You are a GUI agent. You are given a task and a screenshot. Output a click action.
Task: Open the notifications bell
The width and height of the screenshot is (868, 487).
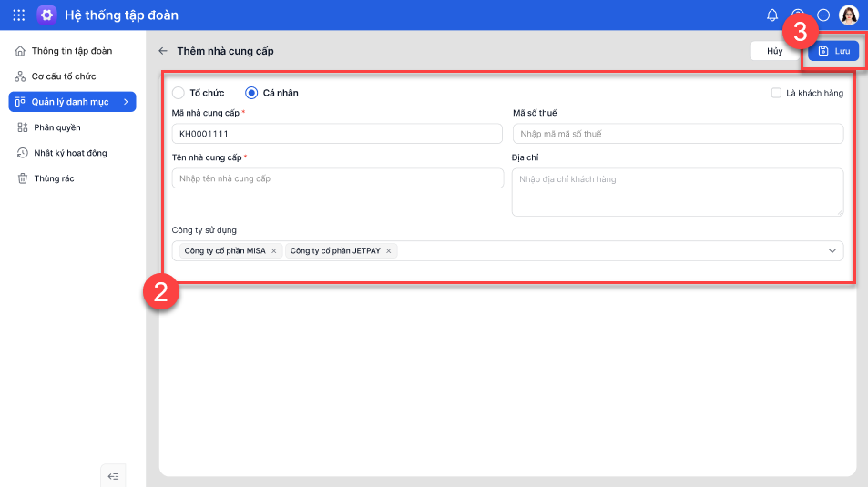click(772, 15)
